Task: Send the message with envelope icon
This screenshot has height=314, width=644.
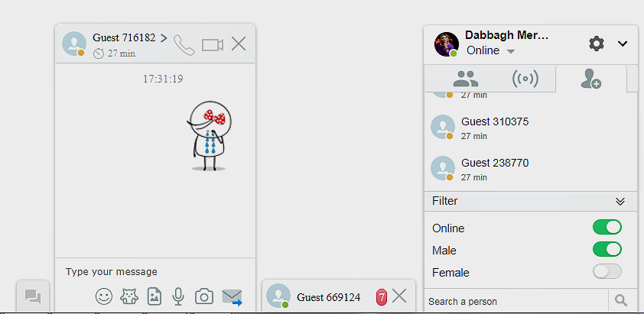Action: click(232, 297)
